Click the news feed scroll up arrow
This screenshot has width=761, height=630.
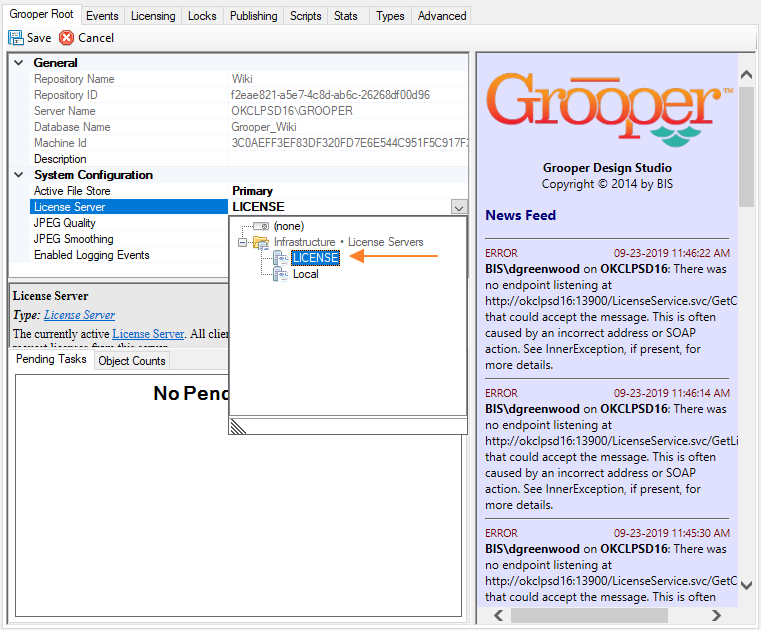(x=746, y=74)
